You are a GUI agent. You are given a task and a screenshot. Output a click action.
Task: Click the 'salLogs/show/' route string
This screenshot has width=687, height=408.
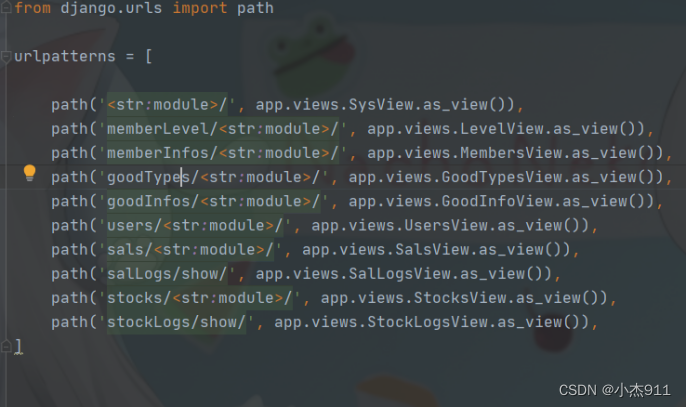[167, 274]
